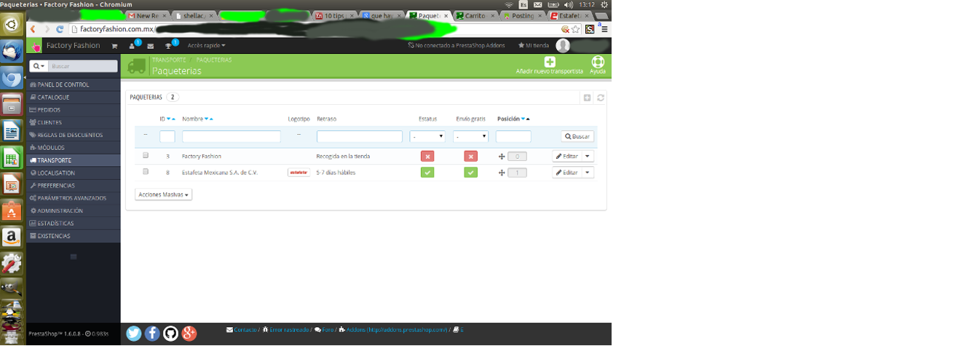Image resolution: width=980 pixels, height=346 pixels.
Task: Click the shopping cart icon in top bar
Action: point(114,46)
